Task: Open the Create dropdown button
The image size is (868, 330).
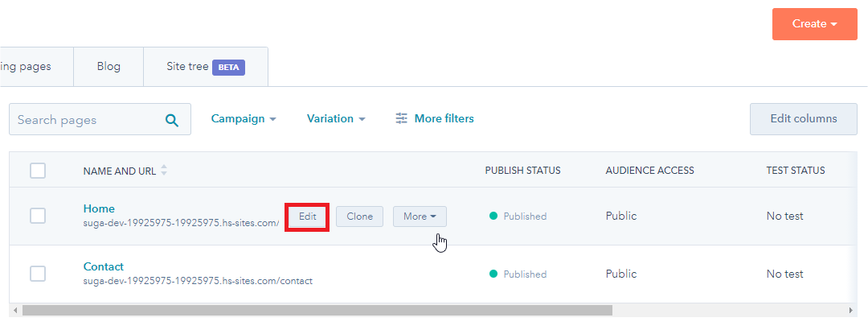Action: [x=814, y=24]
